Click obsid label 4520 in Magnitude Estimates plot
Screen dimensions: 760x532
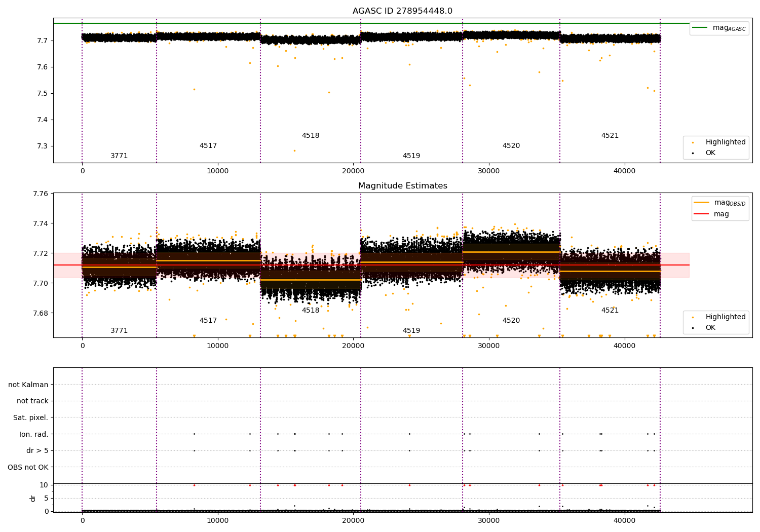[x=511, y=320]
